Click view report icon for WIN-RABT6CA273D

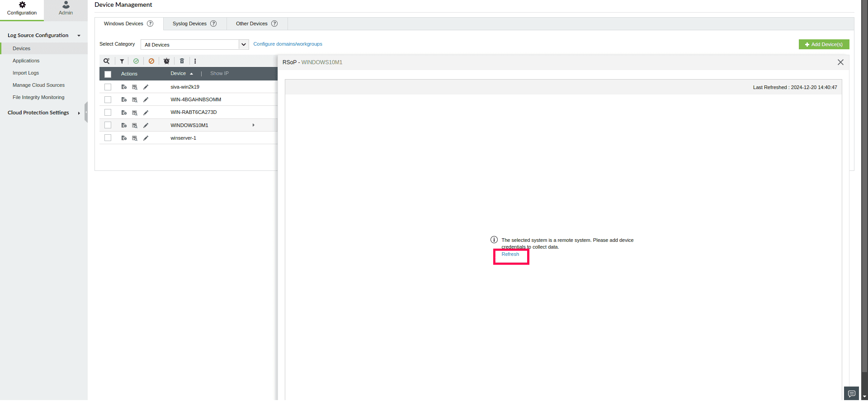[x=135, y=113]
